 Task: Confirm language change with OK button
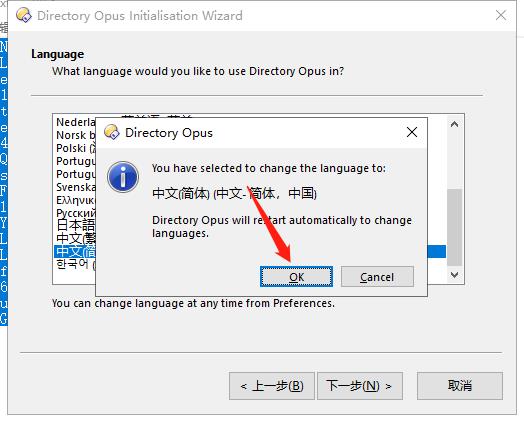(296, 277)
